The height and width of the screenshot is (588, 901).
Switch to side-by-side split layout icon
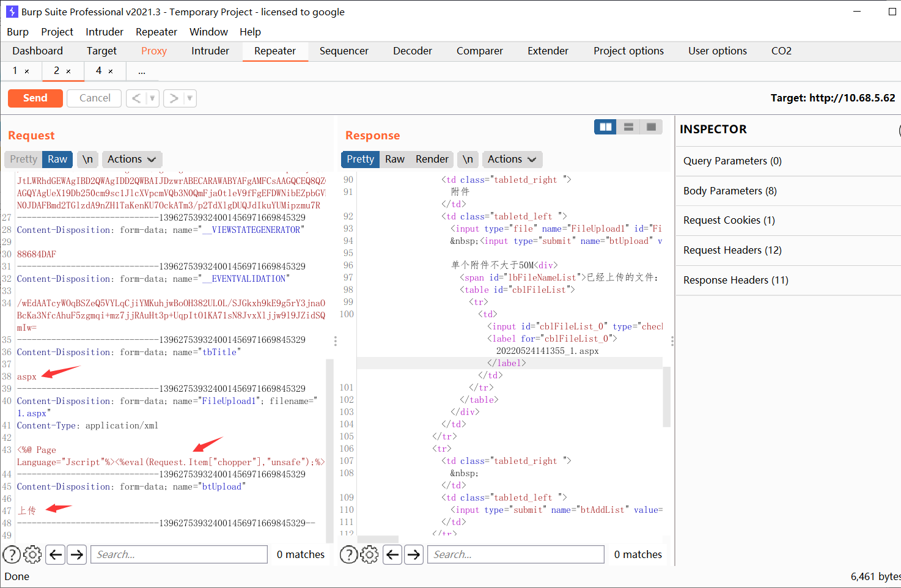click(606, 127)
